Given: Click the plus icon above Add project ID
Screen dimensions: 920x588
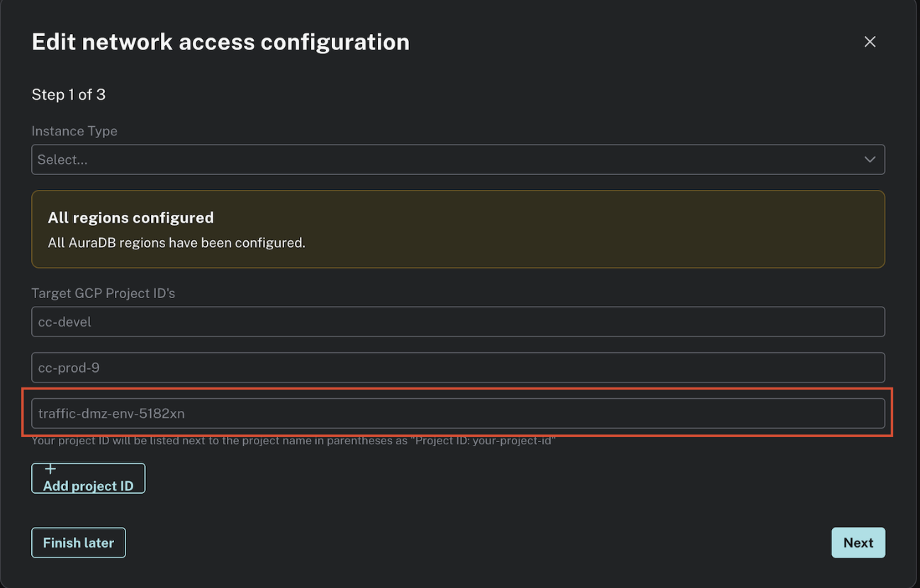Looking at the screenshot, I should click(50, 468).
